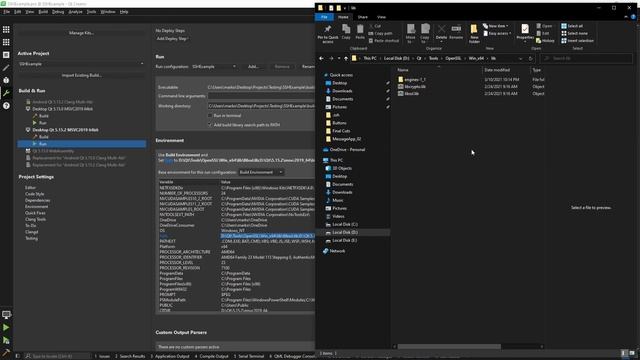Click the green Run button in Qt Creator
Screen dimensions: 640x360
click(x=6, y=327)
